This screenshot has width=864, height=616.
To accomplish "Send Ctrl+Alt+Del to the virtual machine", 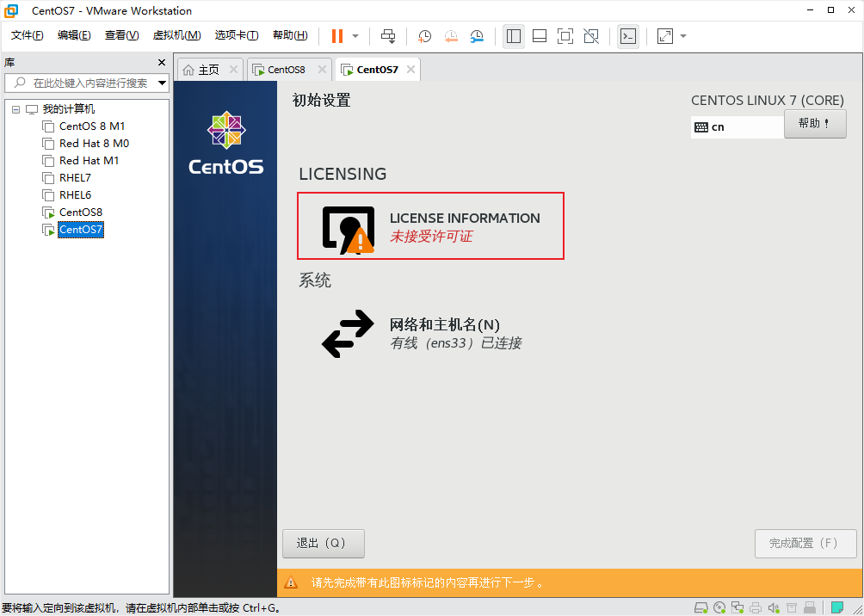I will 388,36.
